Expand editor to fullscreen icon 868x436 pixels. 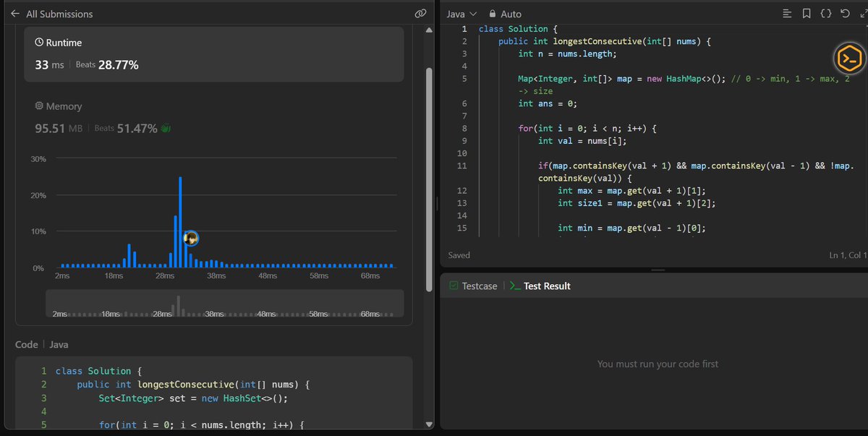click(863, 14)
